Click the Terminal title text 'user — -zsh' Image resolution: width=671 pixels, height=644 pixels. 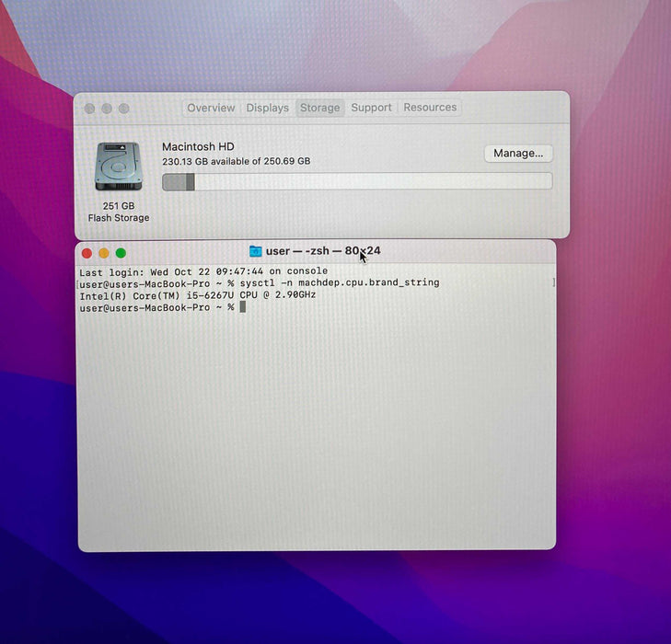pos(297,251)
